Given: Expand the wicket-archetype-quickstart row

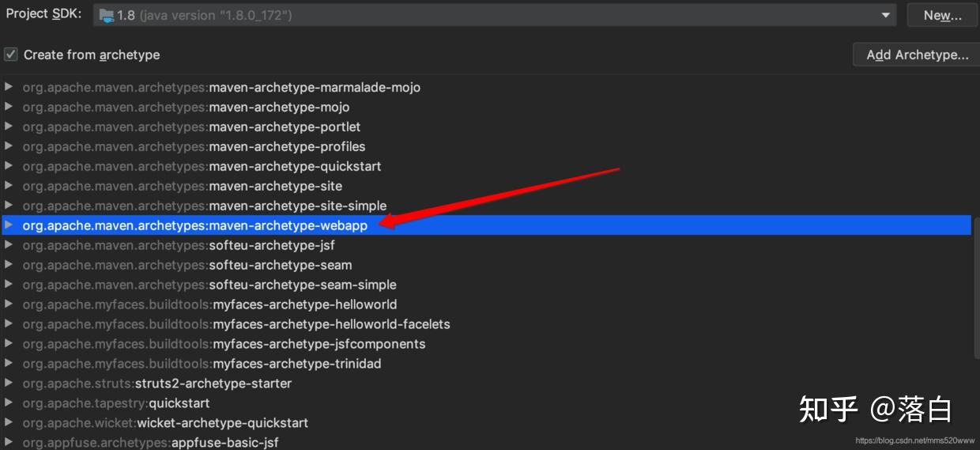Looking at the screenshot, I should coord(9,423).
